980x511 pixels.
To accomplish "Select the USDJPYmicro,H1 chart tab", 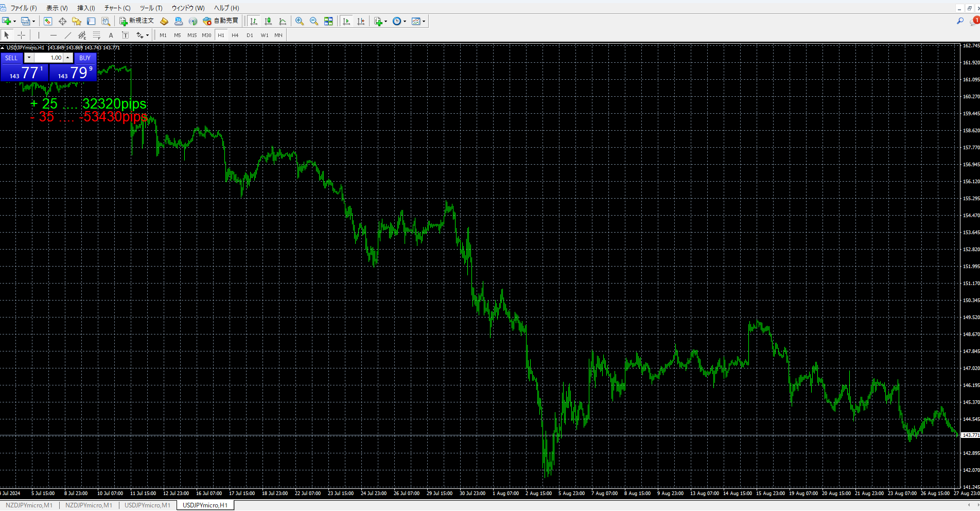I will (205, 505).
